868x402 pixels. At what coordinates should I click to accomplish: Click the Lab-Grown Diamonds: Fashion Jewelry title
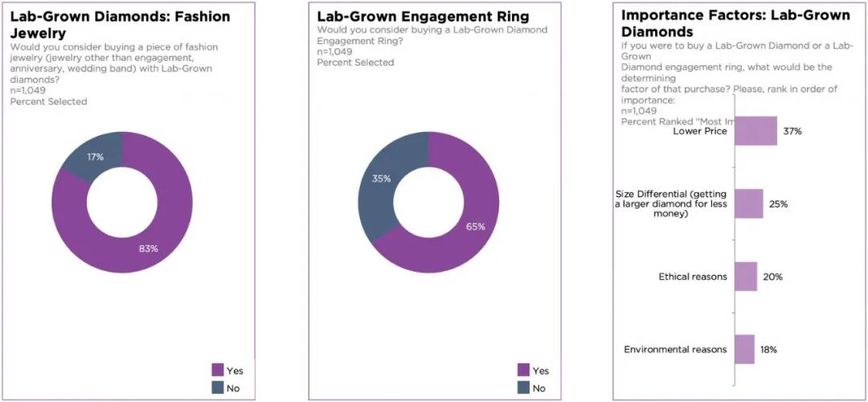(120, 24)
